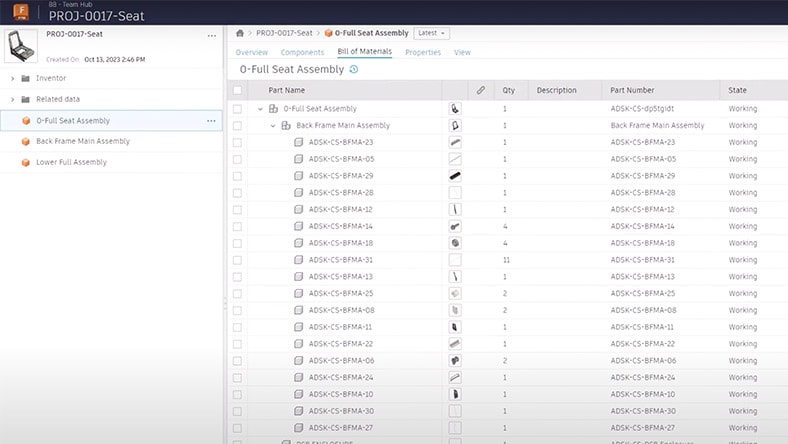Image resolution: width=788 pixels, height=444 pixels.
Task: Click the history icon beside the assembly title
Action: point(353,70)
